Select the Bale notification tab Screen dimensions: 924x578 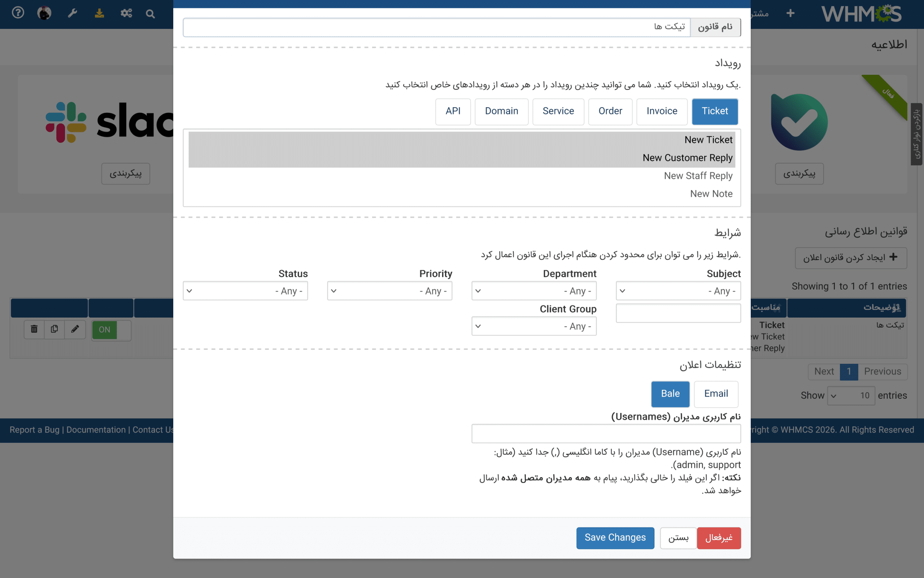point(670,394)
